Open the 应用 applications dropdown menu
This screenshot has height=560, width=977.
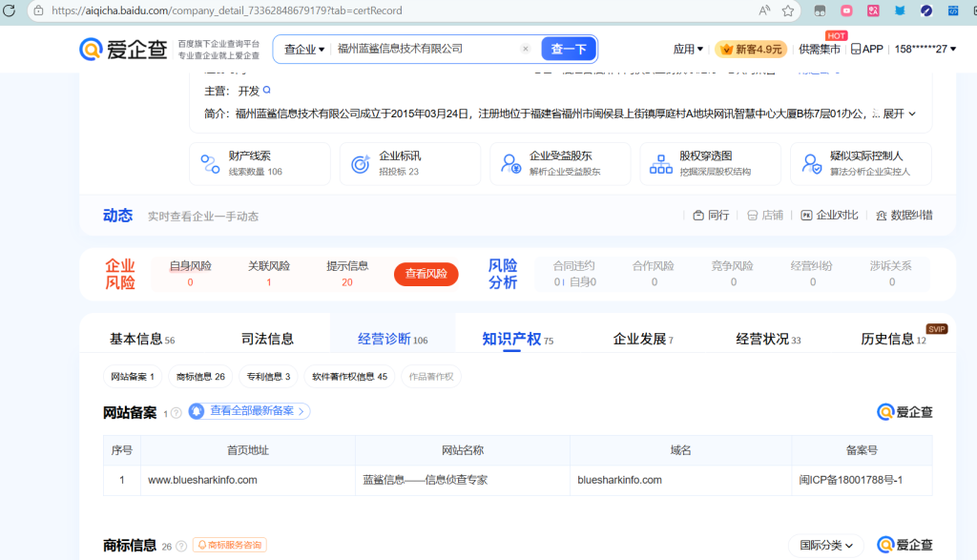688,49
